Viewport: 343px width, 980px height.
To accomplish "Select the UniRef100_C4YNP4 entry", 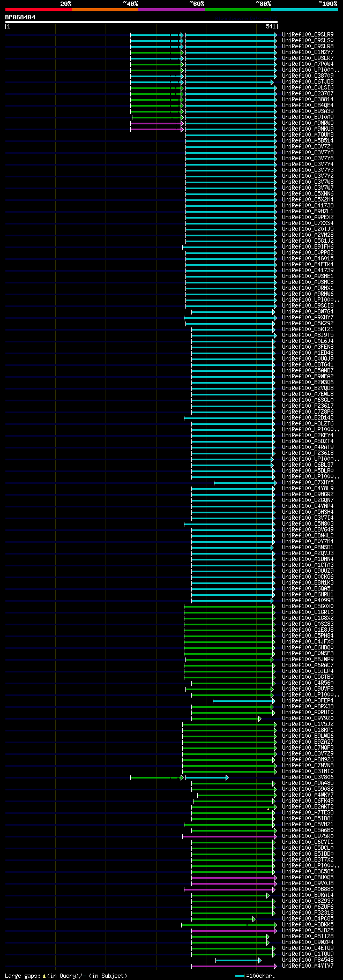I will pos(308,506).
